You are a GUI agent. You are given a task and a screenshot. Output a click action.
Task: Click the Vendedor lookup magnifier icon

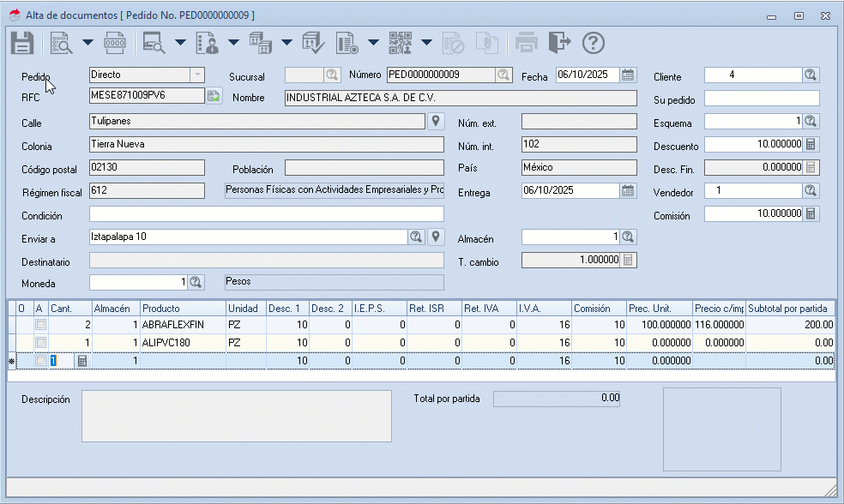point(811,190)
